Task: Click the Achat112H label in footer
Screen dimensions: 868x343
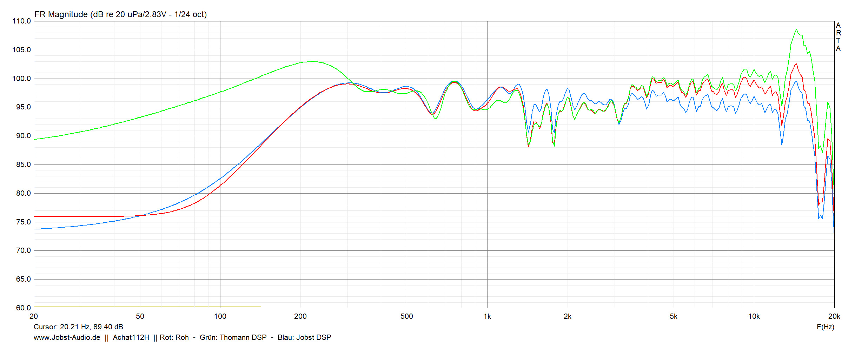Action: (131, 337)
